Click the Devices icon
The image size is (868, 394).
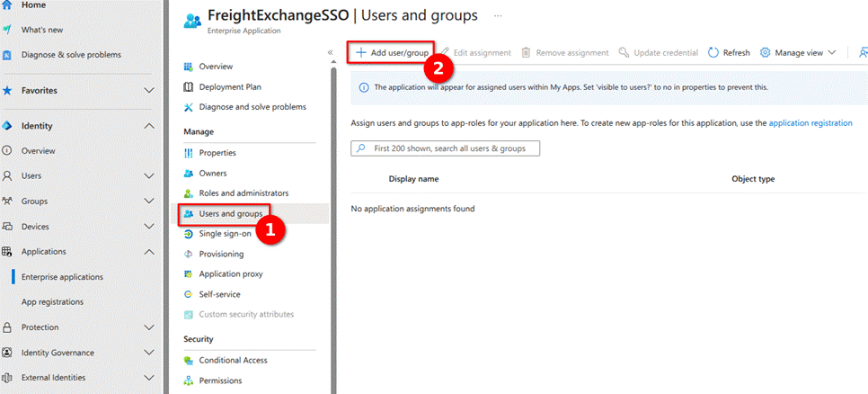pyautogui.click(x=7, y=227)
